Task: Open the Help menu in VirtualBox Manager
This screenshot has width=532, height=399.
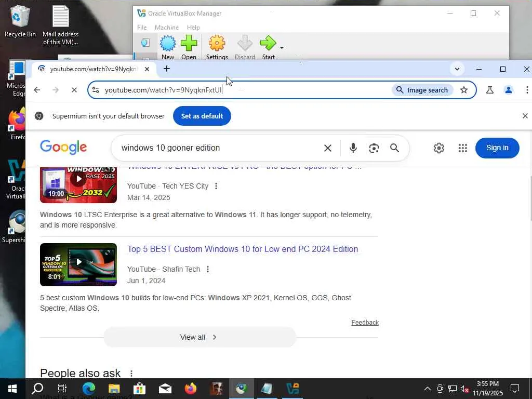Action: pos(193,28)
